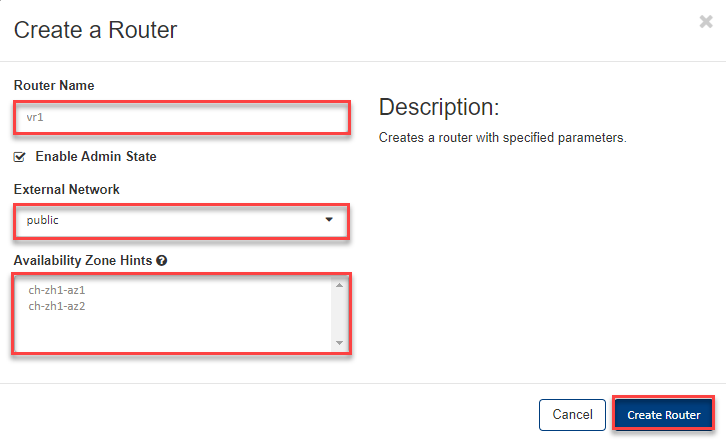Toggle the Enable Admin State checkbox
Screen dimensions: 726x442
[x=20, y=157]
